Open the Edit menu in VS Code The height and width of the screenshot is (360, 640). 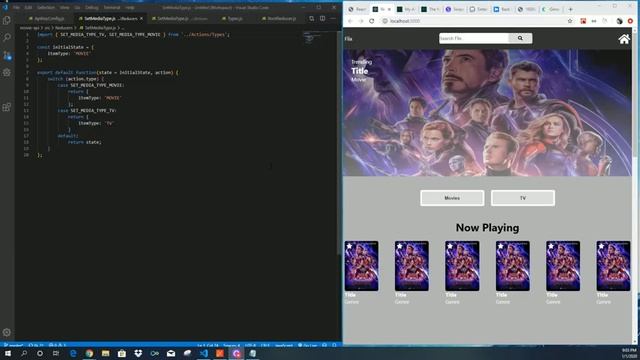(28, 7)
